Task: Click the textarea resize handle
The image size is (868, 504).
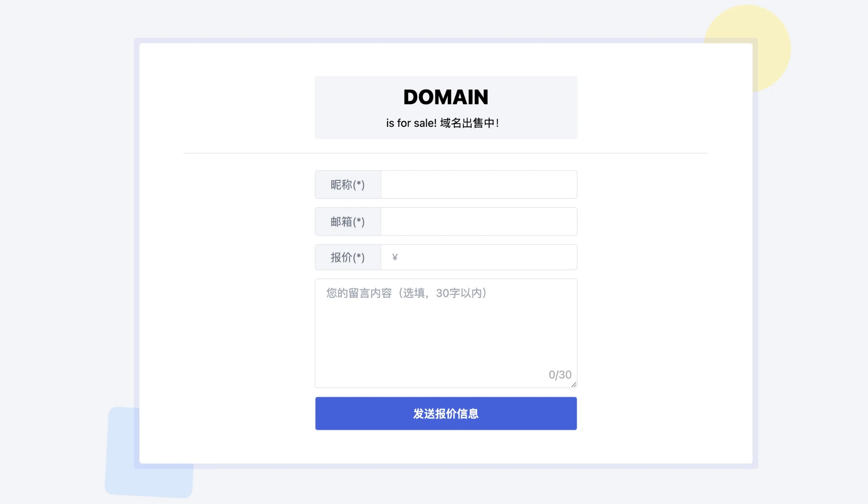Action: (574, 384)
